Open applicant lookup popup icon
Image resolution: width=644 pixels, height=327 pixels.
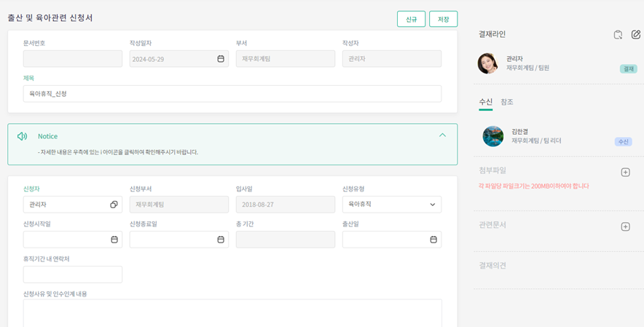114,205
